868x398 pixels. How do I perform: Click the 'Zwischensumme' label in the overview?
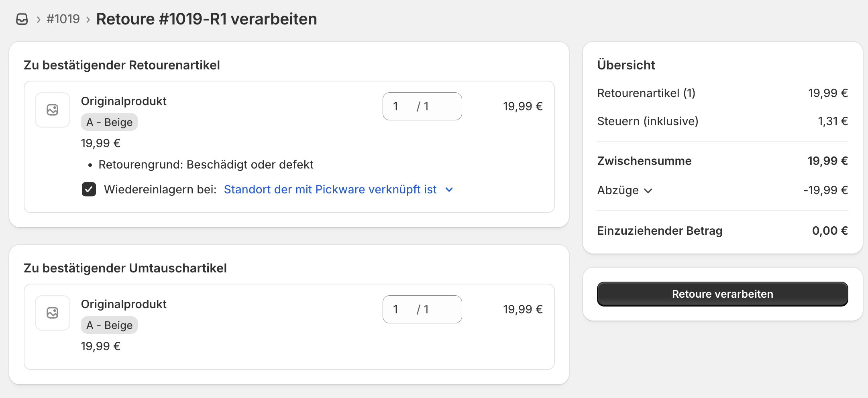click(x=644, y=161)
